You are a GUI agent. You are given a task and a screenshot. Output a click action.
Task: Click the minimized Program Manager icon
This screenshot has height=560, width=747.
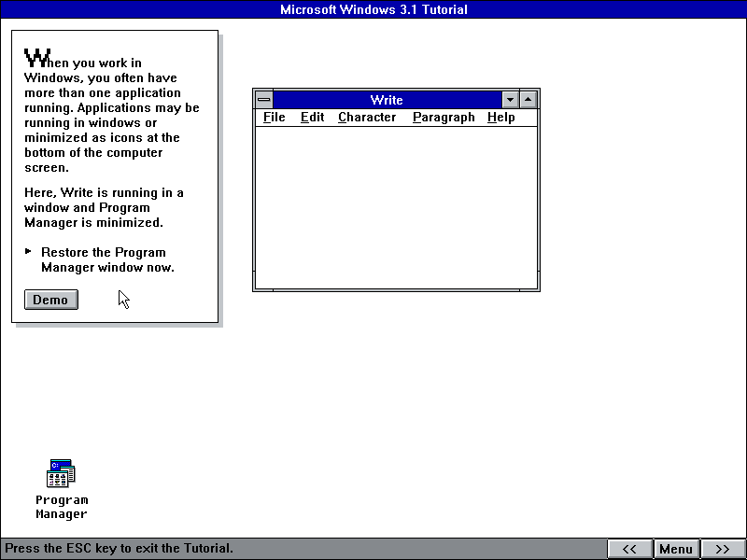[x=61, y=473]
